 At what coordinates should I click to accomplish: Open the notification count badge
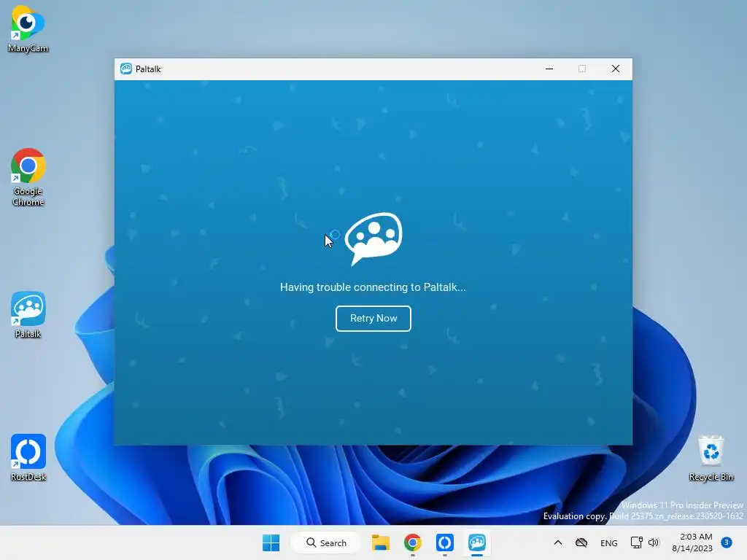click(x=726, y=542)
